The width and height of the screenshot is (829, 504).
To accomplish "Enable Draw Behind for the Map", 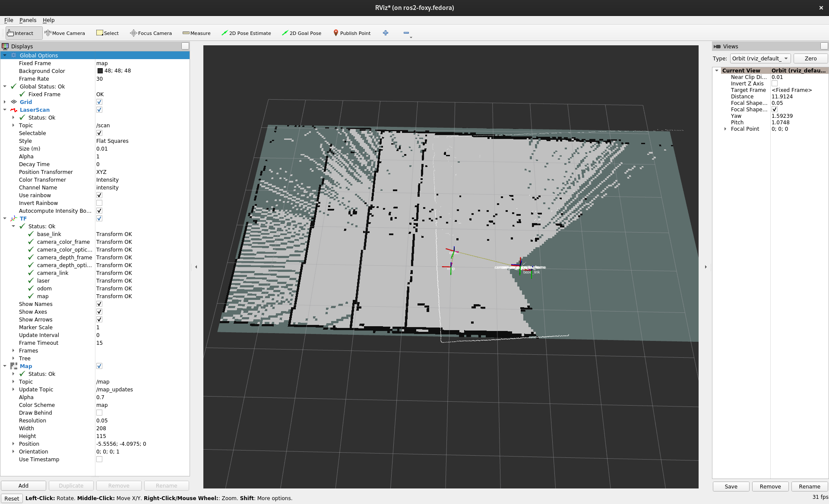I will 99,413.
